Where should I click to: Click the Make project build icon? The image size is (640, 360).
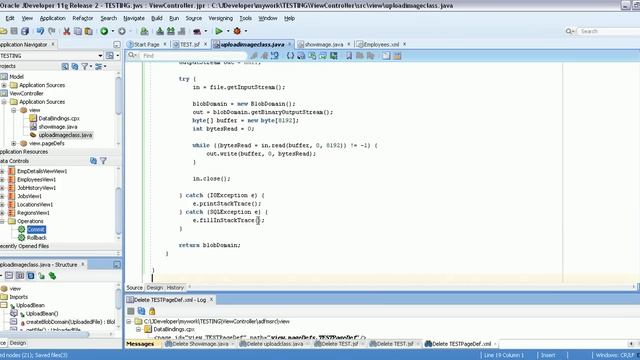tap(160, 31)
